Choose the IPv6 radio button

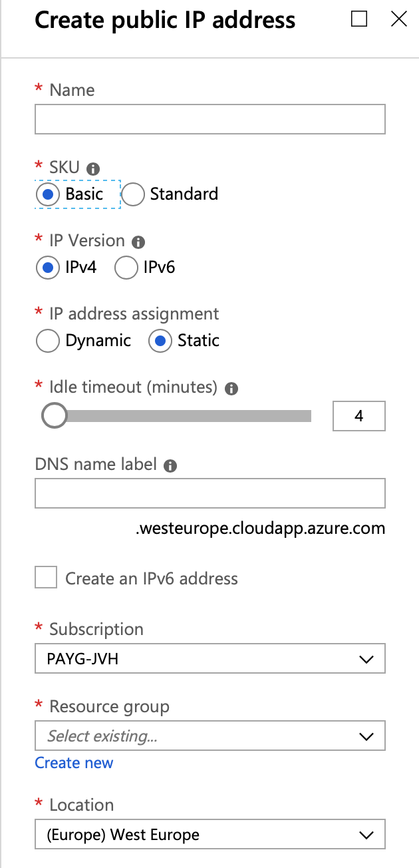(x=126, y=268)
